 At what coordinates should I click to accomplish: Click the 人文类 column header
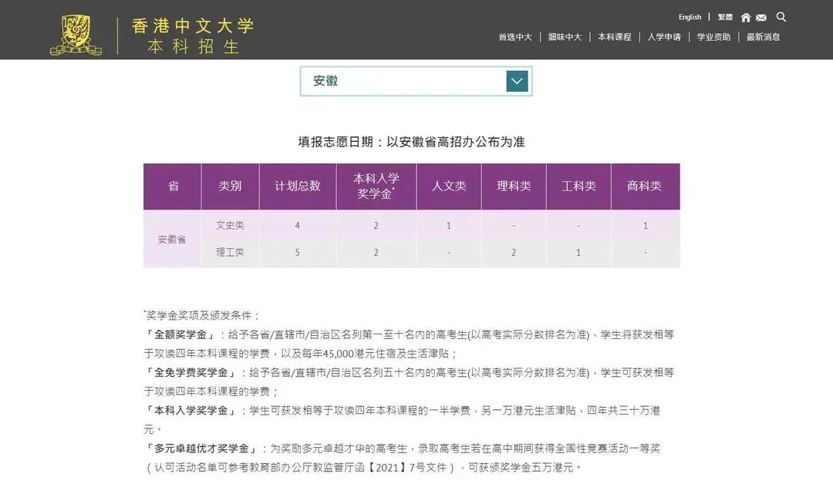coord(449,186)
